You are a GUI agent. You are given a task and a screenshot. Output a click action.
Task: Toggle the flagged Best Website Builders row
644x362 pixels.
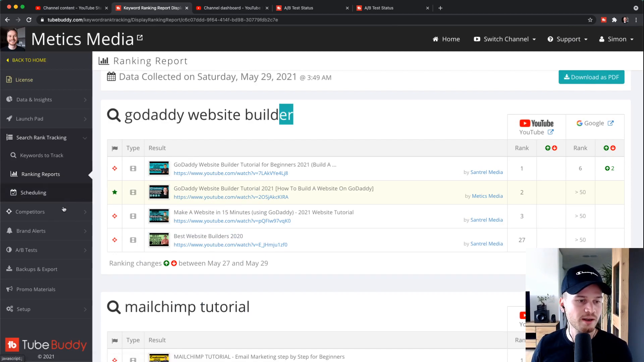[x=115, y=240]
